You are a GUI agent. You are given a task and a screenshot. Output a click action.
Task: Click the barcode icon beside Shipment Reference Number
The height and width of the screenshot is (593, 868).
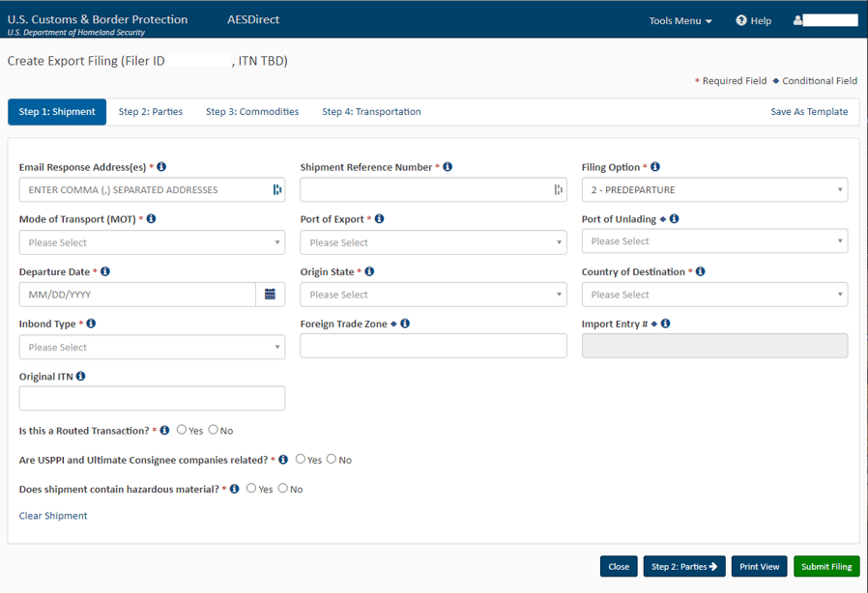coord(558,189)
